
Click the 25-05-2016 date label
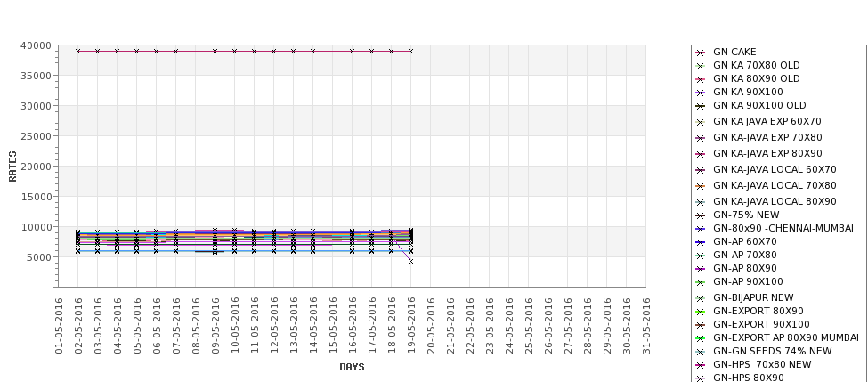point(528,326)
